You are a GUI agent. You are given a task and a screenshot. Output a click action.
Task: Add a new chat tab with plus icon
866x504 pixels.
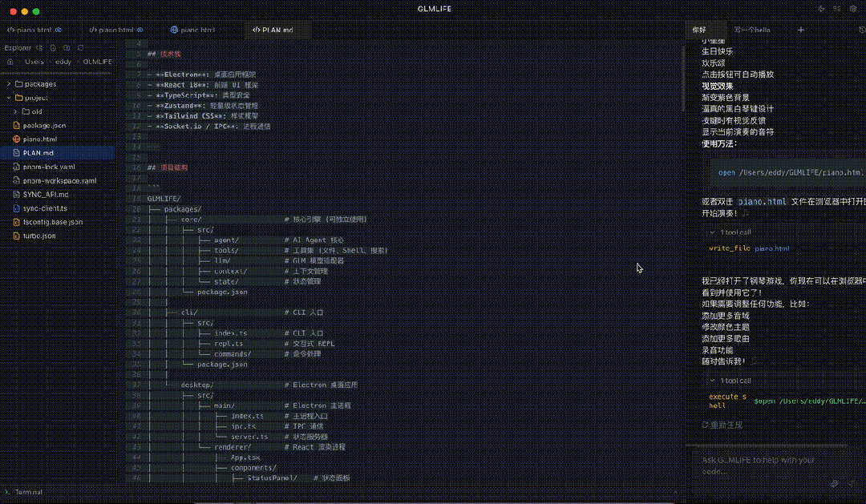800,30
